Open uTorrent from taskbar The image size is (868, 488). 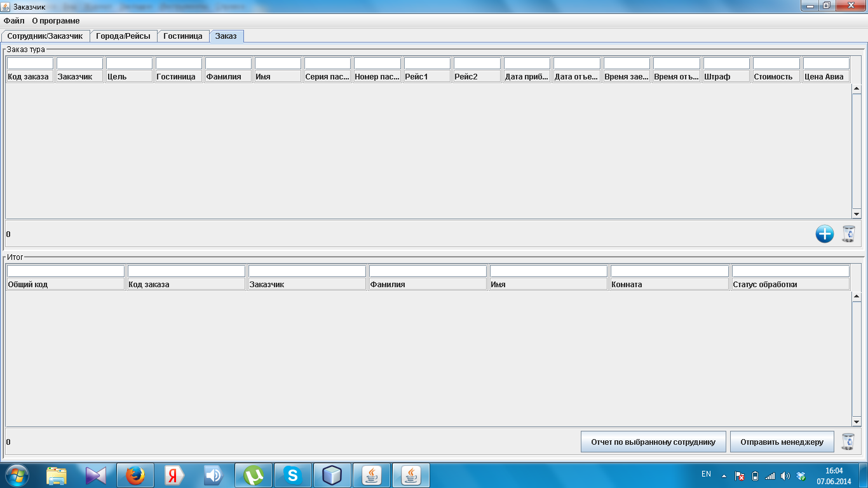[254, 475]
